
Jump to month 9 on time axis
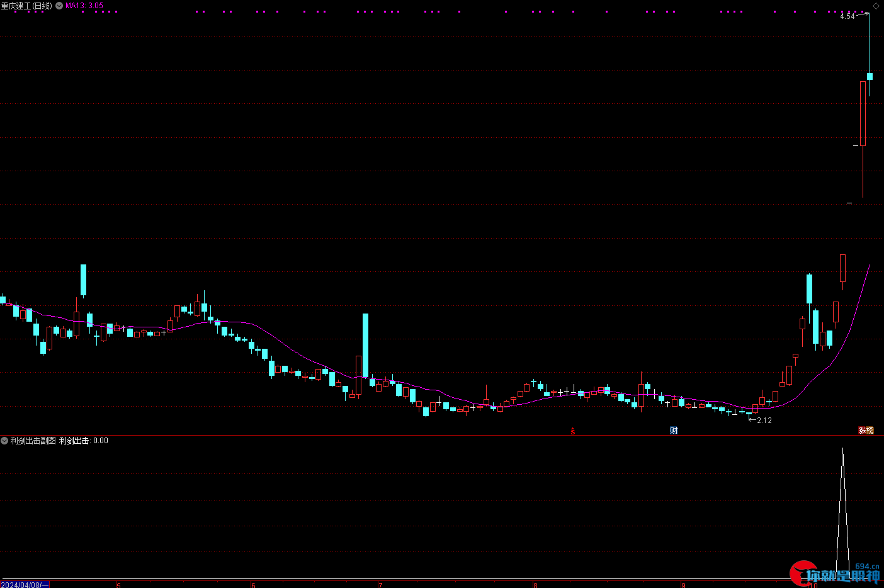683,585
